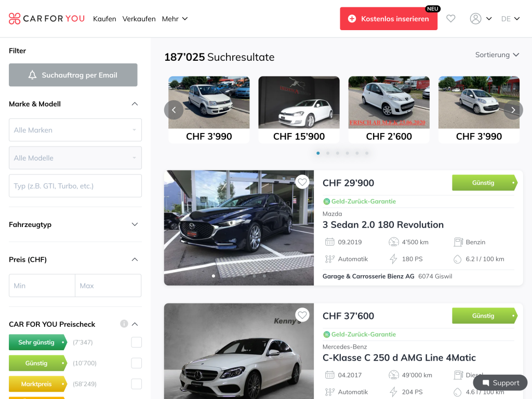Screen dimensions: 532x399
Task: Favorite the Mazda 3 Sedan listing
Action: pyautogui.click(x=302, y=182)
